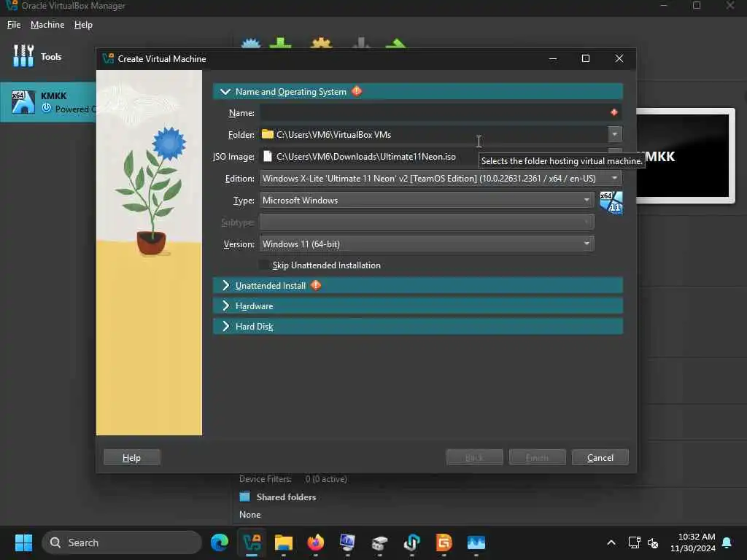Click the orange G application taskbar icon
The image size is (747, 560).
pyautogui.click(x=444, y=542)
